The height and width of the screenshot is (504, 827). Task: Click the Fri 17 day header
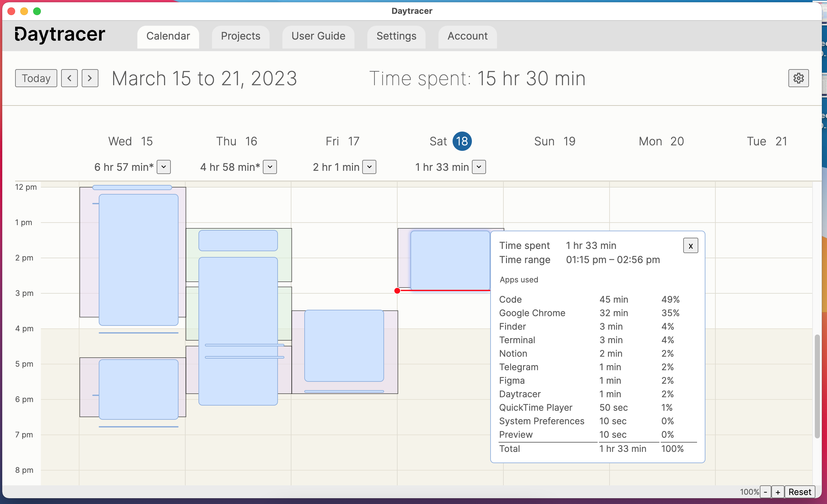click(343, 141)
